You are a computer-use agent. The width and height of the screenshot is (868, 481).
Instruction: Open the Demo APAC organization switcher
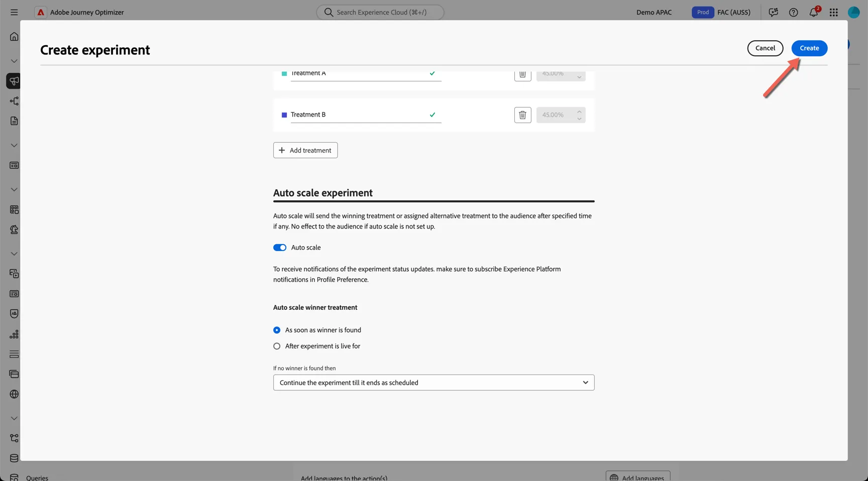(654, 12)
